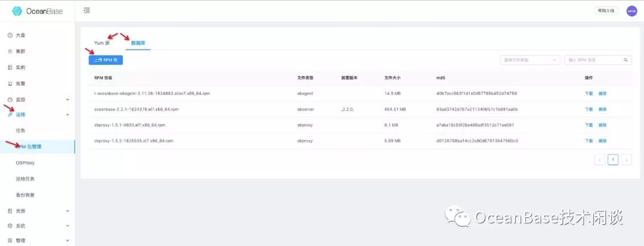Viewport: 644px width, 246px height.
Task: Expand the 监控 sidebar menu chevron
Action: [x=68, y=99]
